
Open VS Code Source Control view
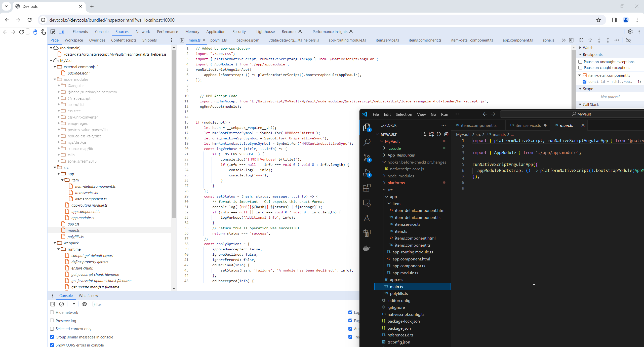click(x=367, y=158)
